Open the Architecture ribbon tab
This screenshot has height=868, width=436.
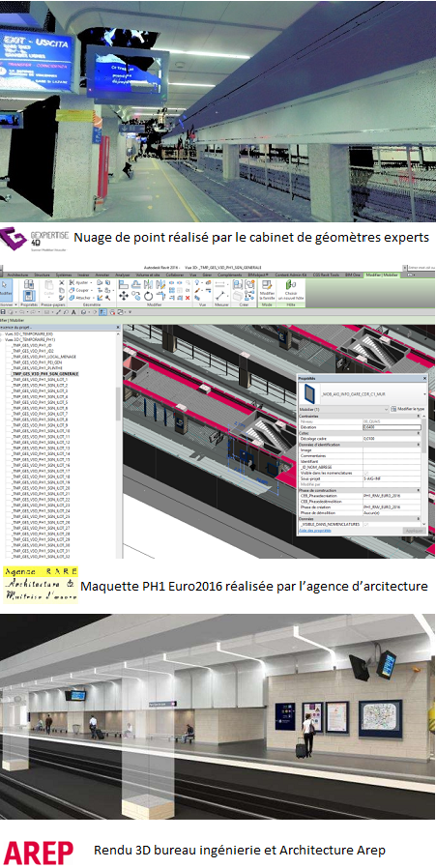pyautogui.click(x=16, y=275)
